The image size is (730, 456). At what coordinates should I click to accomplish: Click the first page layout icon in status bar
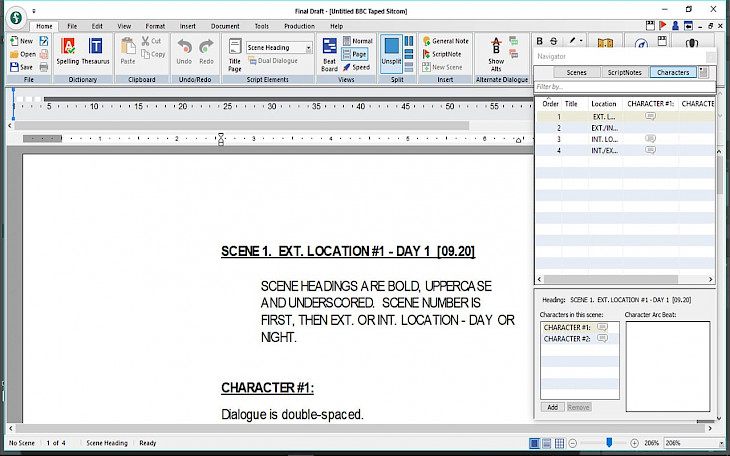(x=534, y=443)
